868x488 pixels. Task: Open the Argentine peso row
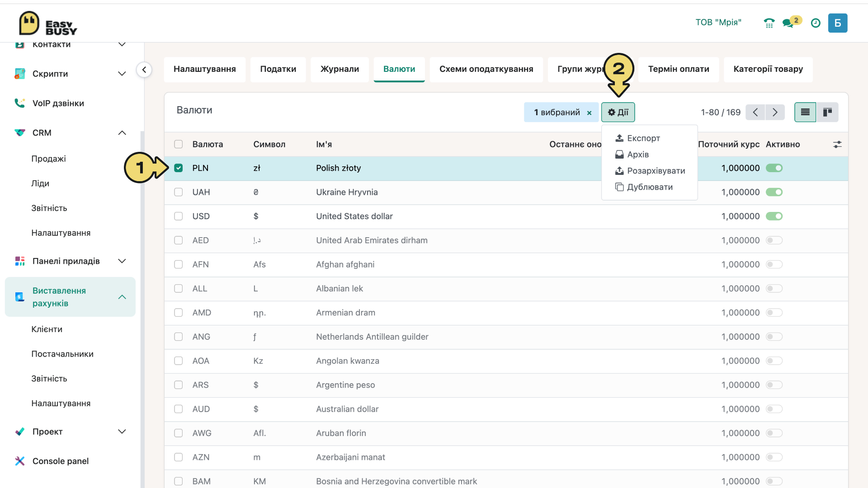pos(506,385)
